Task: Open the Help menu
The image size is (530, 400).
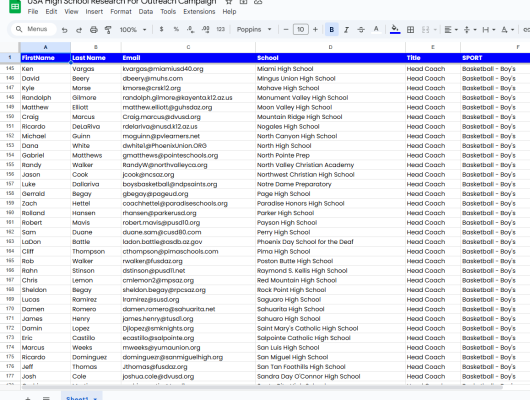Action: pyautogui.click(x=229, y=11)
